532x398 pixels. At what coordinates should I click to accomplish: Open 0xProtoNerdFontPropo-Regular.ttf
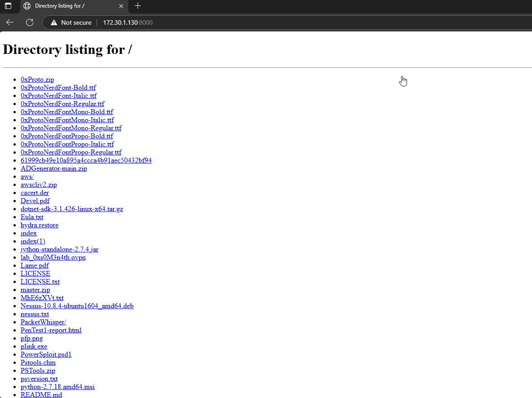point(71,153)
